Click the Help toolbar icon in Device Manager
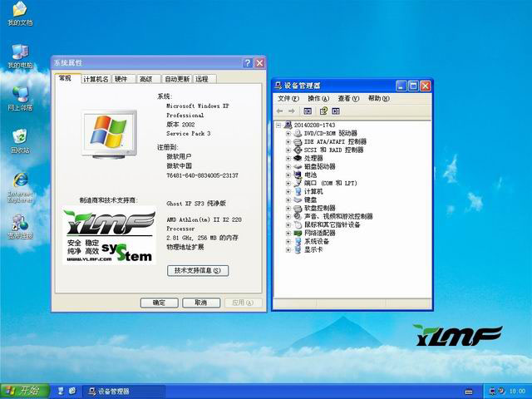532x399 pixels. click(323, 111)
